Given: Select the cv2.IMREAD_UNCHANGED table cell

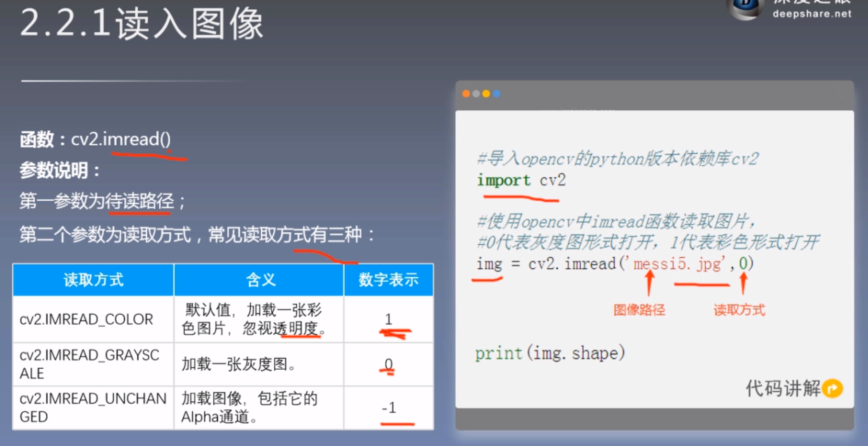Looking at the screenshot, I should click(x=93, y=407).
